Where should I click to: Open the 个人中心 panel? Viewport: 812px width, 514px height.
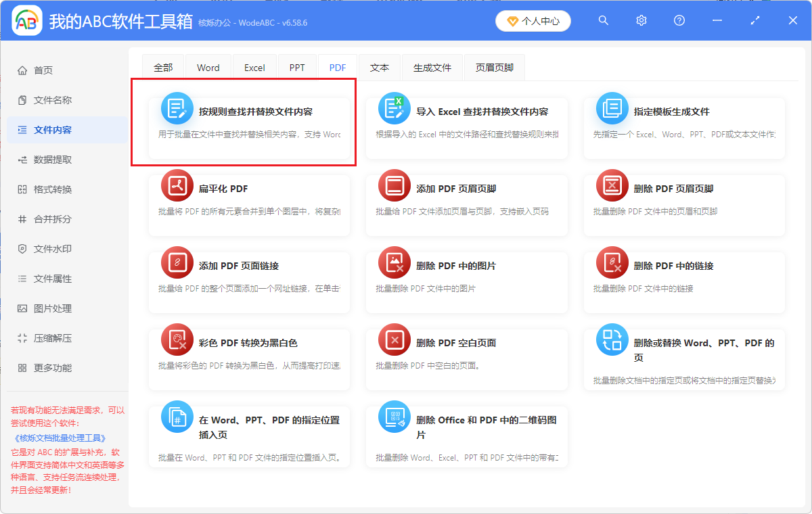click(533, 21)
